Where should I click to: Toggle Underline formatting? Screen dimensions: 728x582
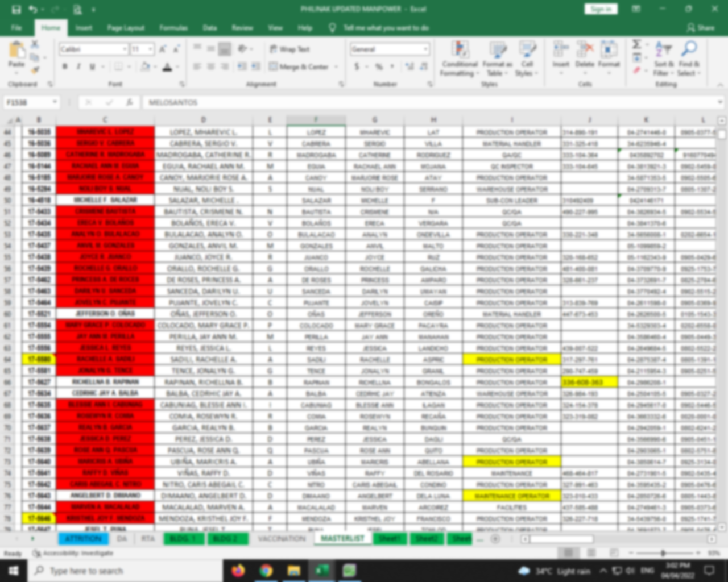click(93, 66)
